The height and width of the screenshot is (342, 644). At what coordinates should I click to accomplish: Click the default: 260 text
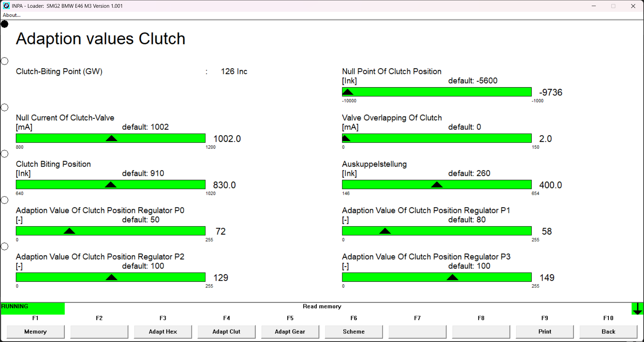click(469, 174)
